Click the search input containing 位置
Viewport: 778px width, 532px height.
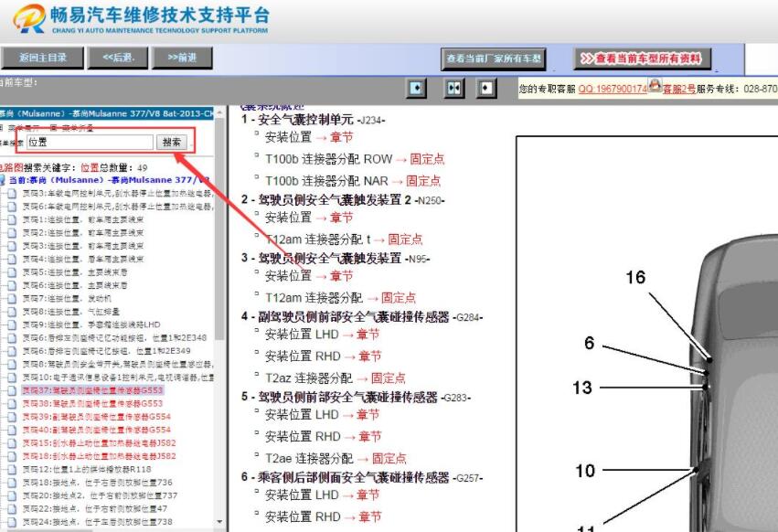[x=90, y=143]
